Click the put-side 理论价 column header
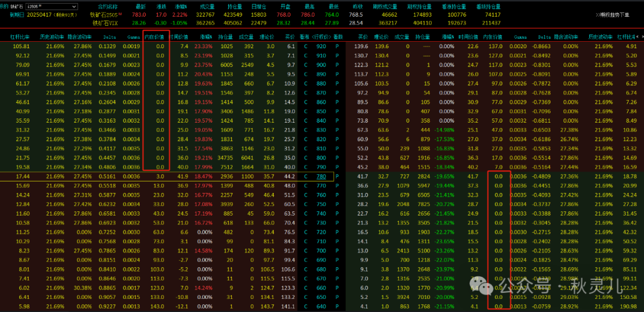The width and height of the screenshot is (644, 312). pos(382,37)
